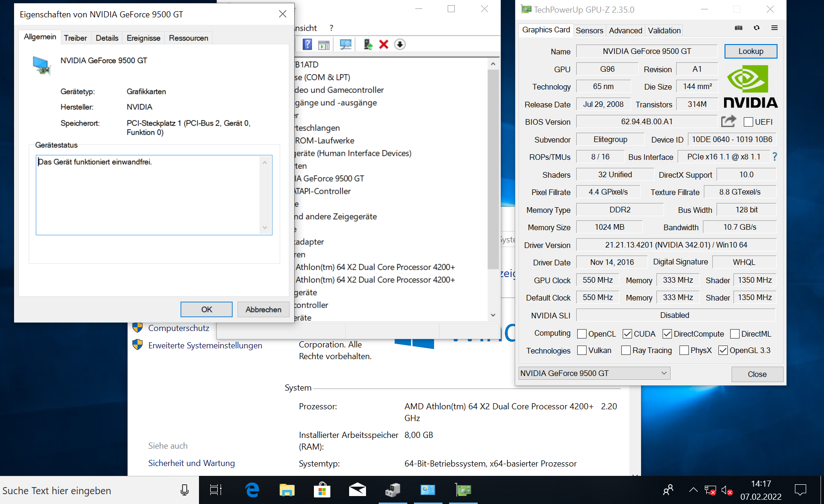Click the taskbar search box
824x504 pixels.
(x=99, y=490)
